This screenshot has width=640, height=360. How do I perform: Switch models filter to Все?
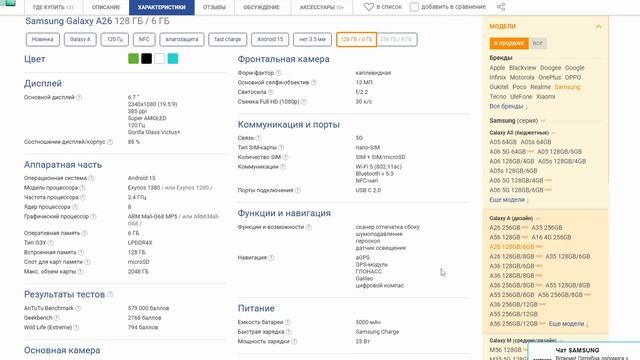point(538,43)
